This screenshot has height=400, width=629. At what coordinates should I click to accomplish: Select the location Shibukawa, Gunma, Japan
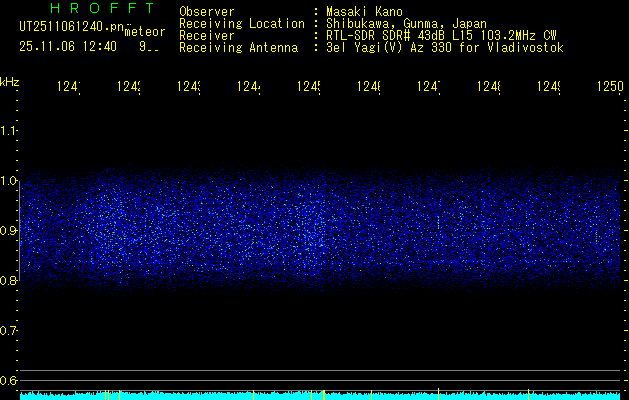coord(406,24)
